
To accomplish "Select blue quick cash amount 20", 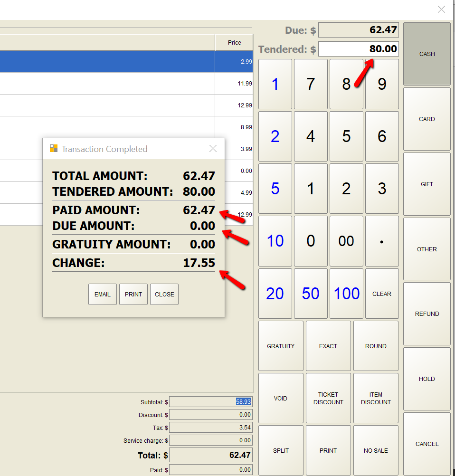I will point(275,294).
